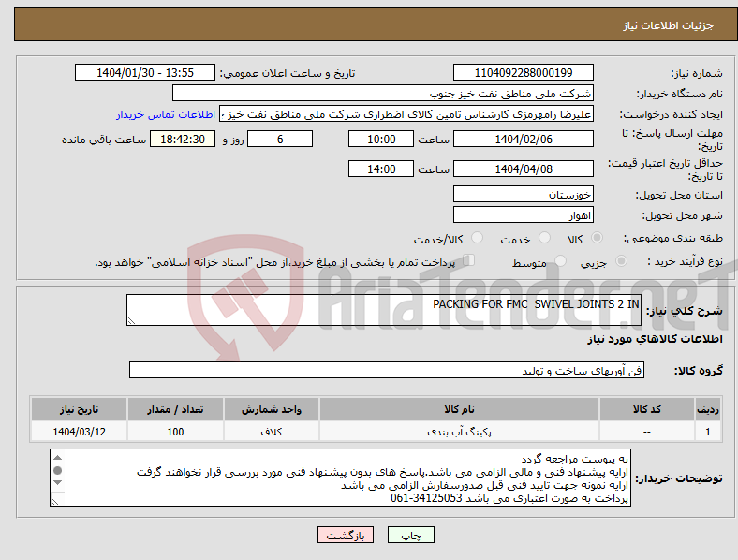Click the buyer notes text area
The image size is (738, 560).
tap(340, 478)
